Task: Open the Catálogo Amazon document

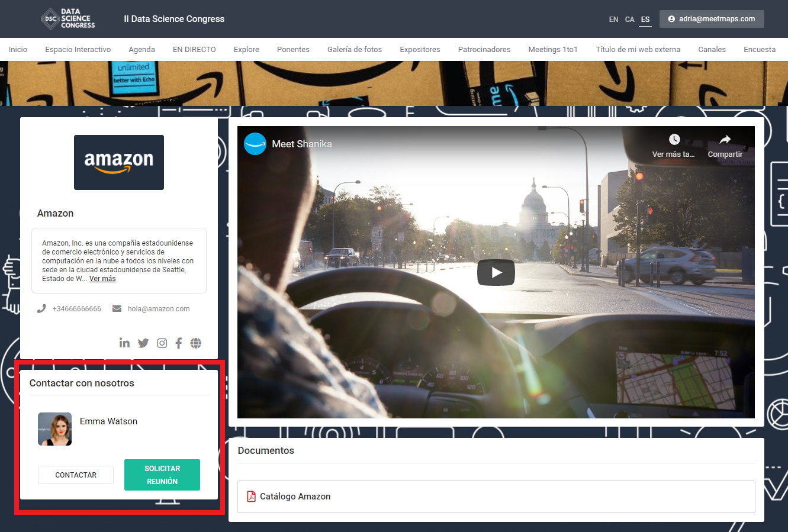Action: 496,496
